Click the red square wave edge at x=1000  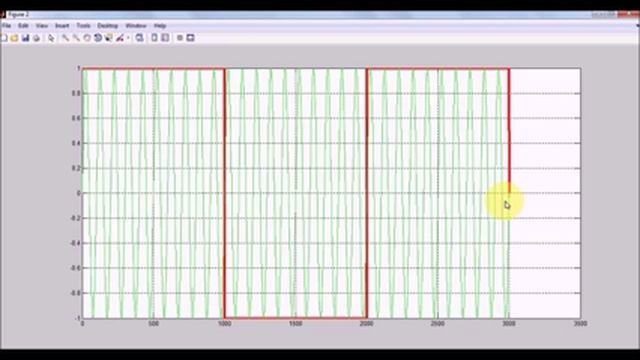(x=224, y=193)
